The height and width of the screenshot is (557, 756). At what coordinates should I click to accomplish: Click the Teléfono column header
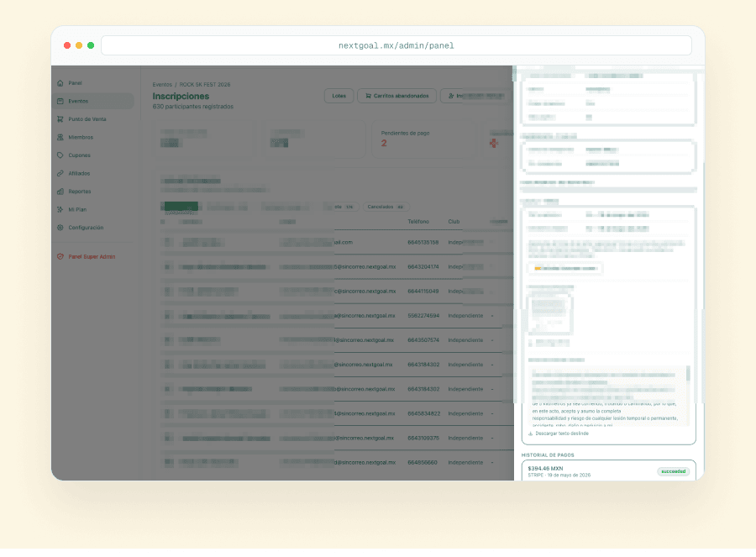[x=418, y=222]
